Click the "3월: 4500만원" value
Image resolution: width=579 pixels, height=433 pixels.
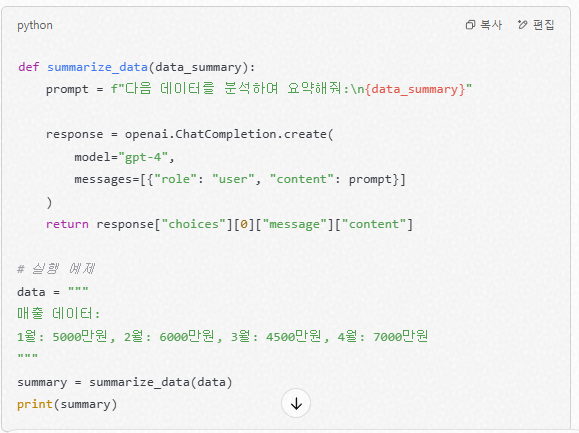pos(276,336)
